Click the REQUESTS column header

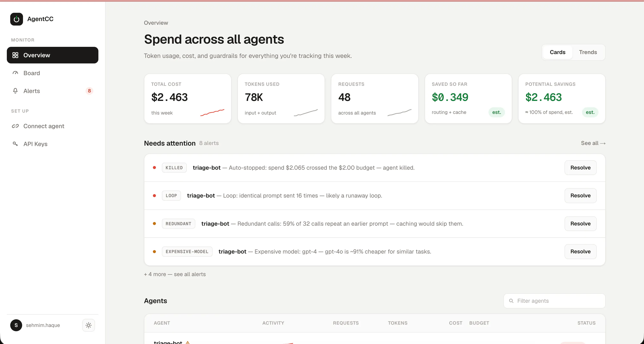(346, 323)
